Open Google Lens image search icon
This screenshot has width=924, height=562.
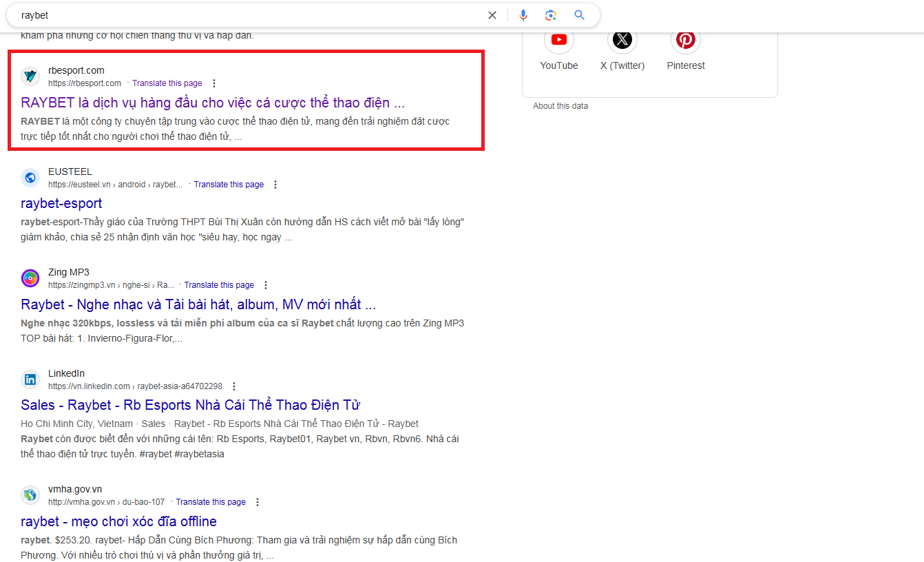[550, 15]
